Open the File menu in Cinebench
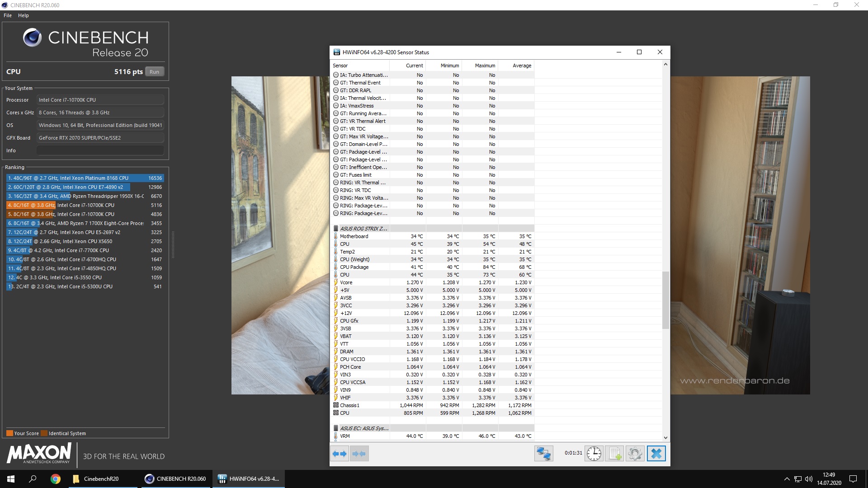This screenshot has width=868, height=488. [x=8, y=15]
